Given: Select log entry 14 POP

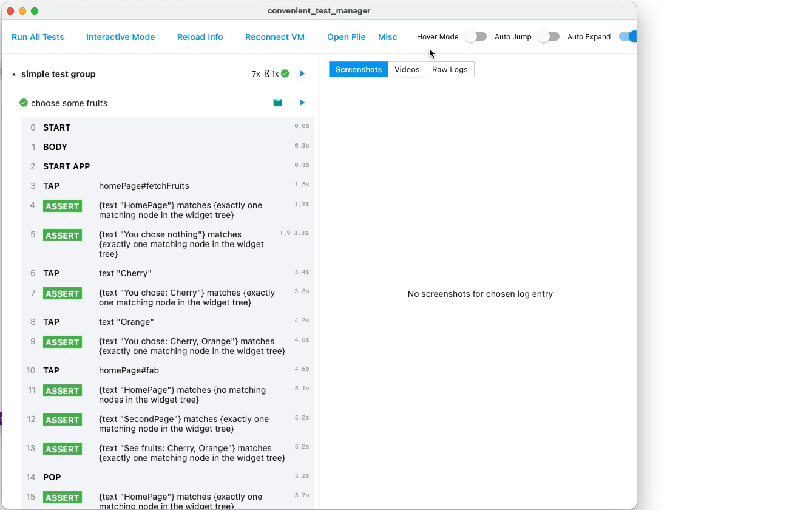Looking at the screenshot, I should coord(167,477).
